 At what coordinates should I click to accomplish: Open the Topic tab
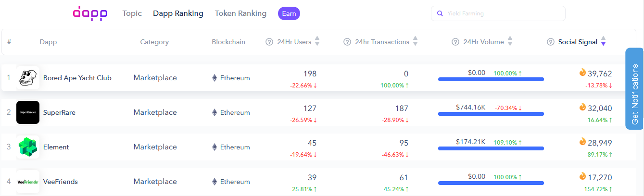pyautogui.click(x=132, y=13)
